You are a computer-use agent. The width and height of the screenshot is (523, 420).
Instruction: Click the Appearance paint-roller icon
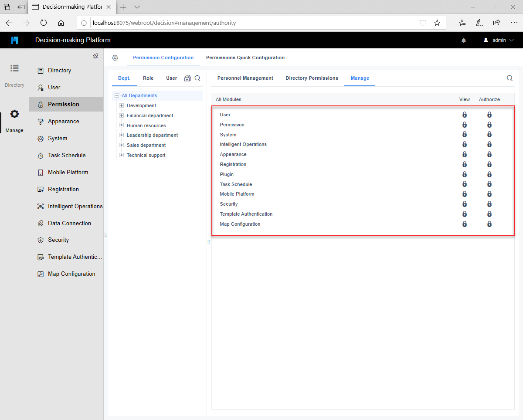point(40,121)
